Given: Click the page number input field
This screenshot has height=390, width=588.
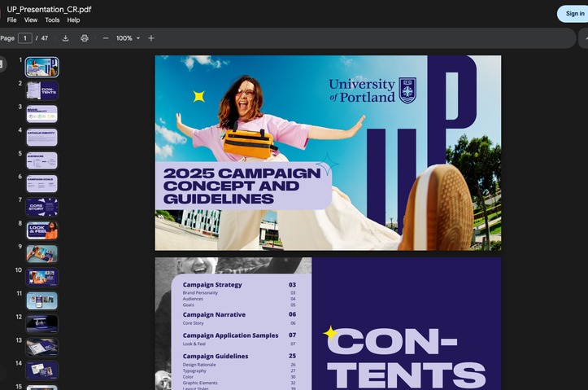Looking at the screenshot, I should point(25,38).
